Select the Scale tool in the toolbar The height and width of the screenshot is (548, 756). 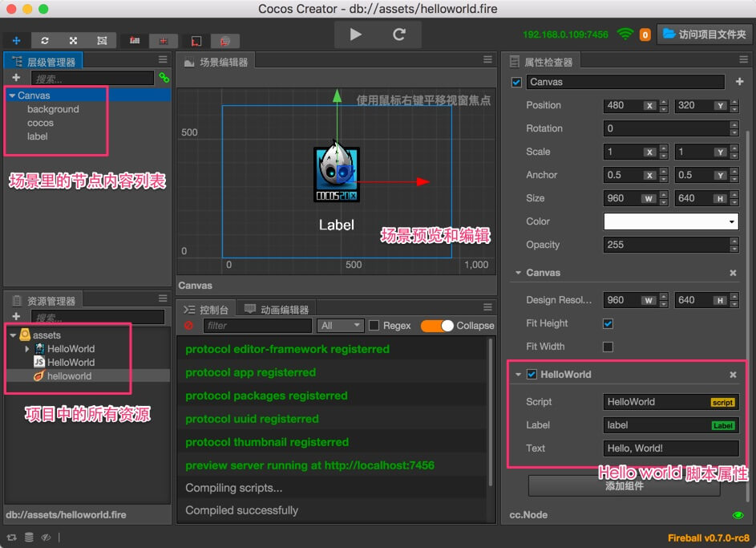[74, 40]
